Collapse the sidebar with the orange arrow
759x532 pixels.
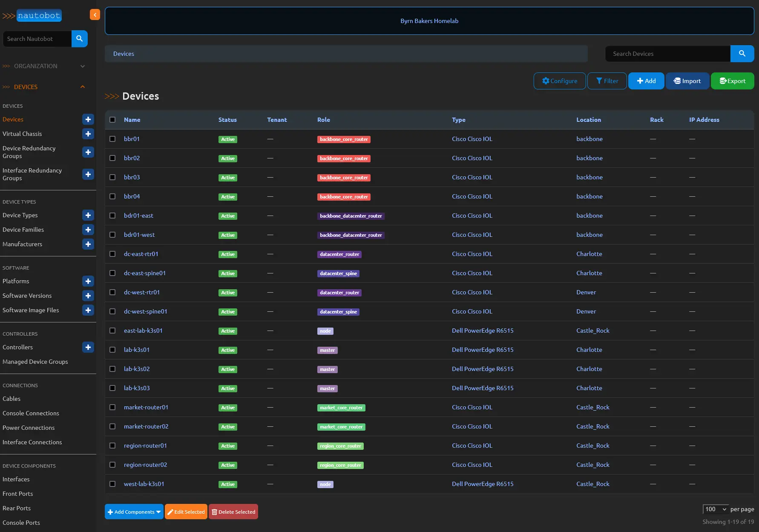95,15
